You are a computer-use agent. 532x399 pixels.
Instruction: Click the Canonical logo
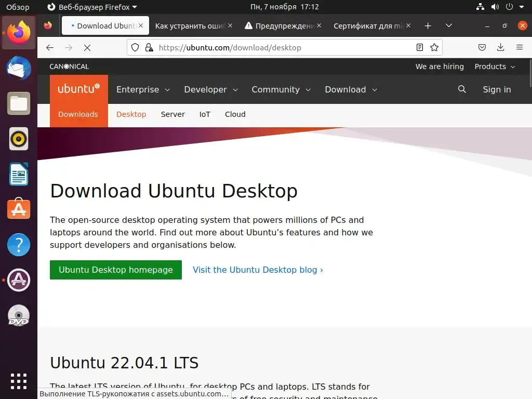[x=69, y=66]
